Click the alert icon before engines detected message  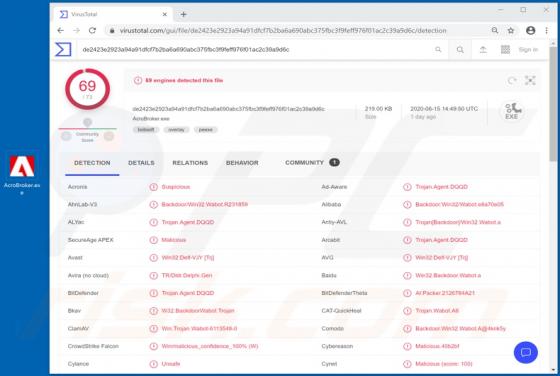pos(138,80)
